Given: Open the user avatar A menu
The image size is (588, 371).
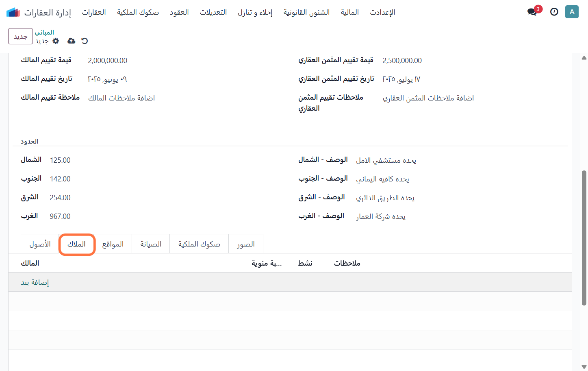Looking at the screenshot, I should [x=572, y=12].
